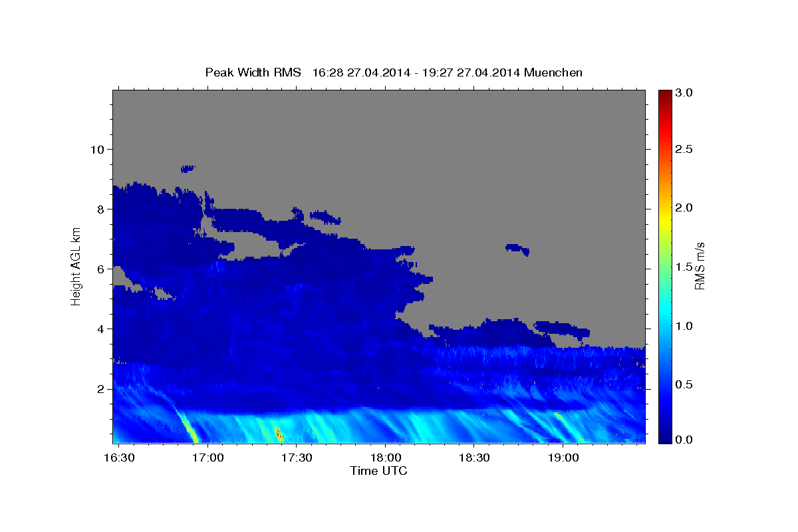This screenshot has height=532, width=798.
Task: Click the colorbar value 2.5
Action: click(x=683, y=149)
